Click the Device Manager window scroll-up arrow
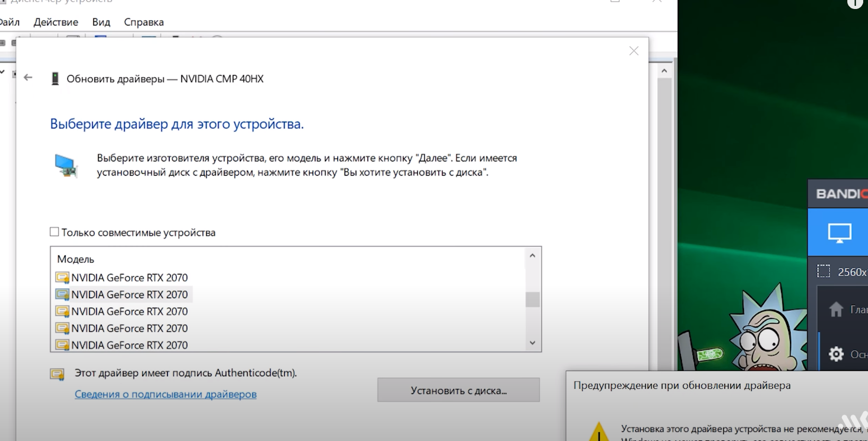The image size is (868, 441). point(664,71)
